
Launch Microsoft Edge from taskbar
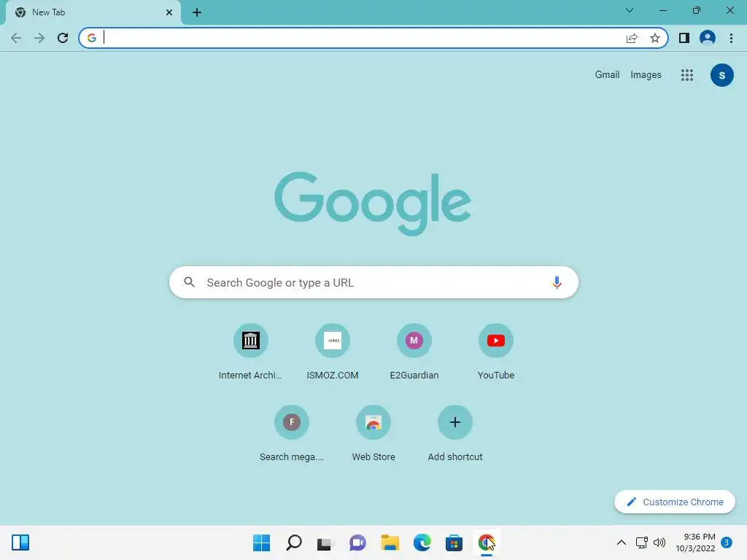tap(422, 542)
